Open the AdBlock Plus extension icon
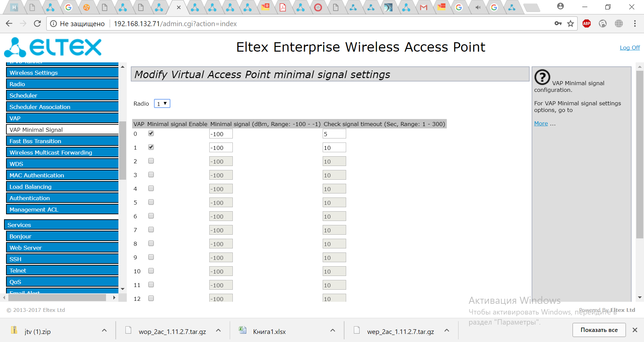The image size is (644, 342). click(x=587, y=23)
